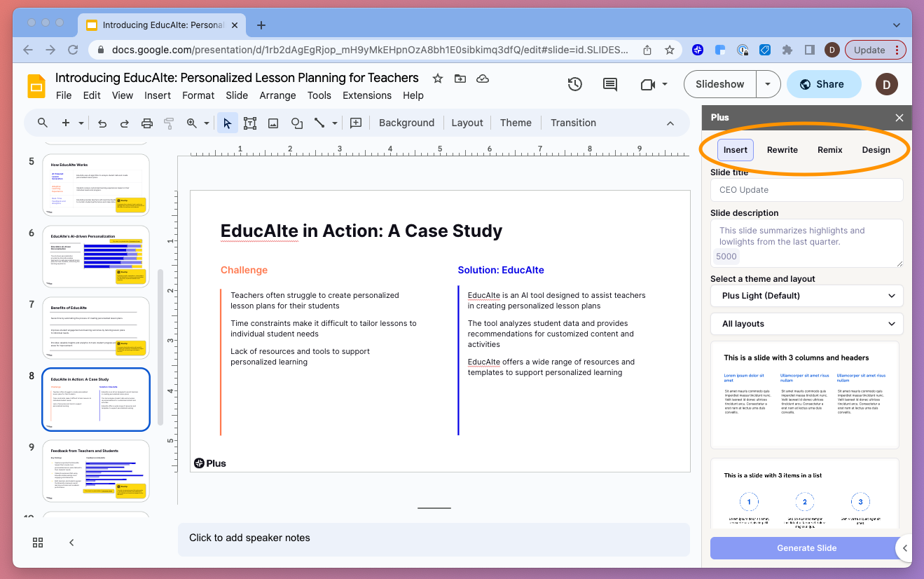Screen dimensions: 924x579
Task: Click the search menus magnifier icon
Action: click(43, 123)
